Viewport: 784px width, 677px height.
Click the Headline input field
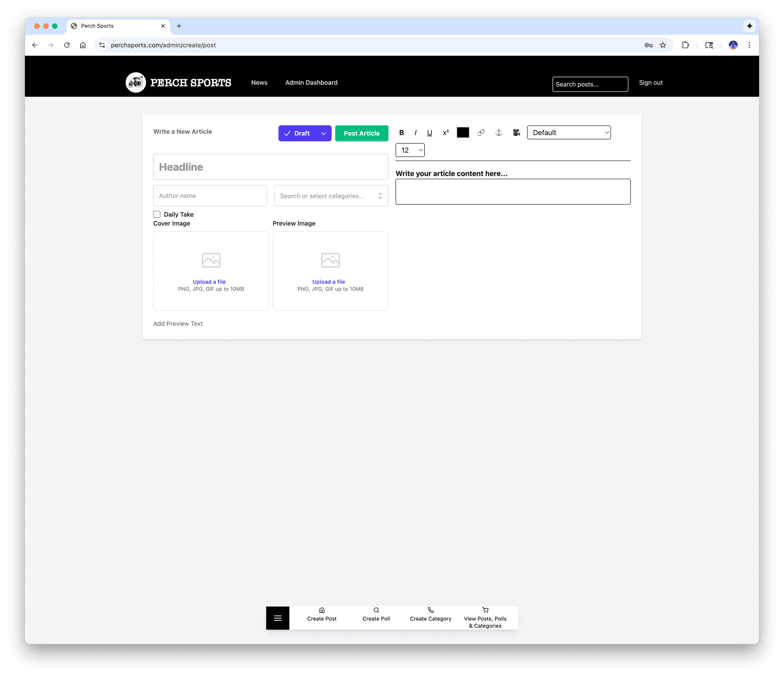coord(271,167)
